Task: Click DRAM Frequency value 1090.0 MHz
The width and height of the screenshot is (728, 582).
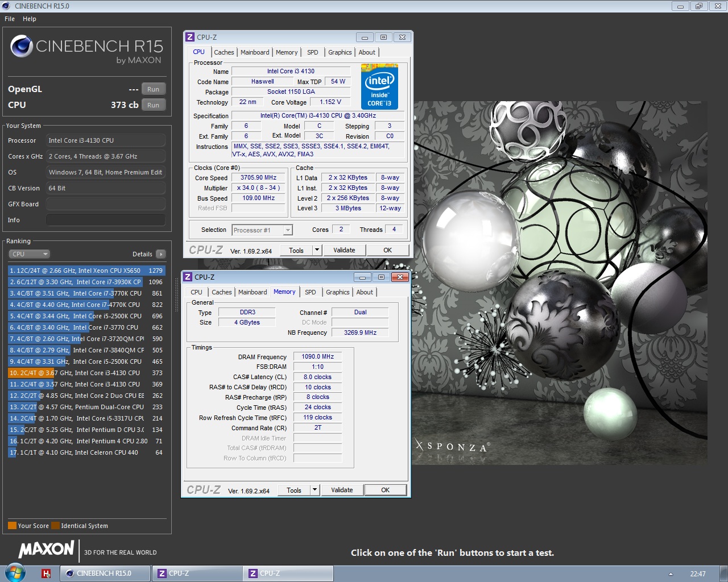Action: [317, 356]
